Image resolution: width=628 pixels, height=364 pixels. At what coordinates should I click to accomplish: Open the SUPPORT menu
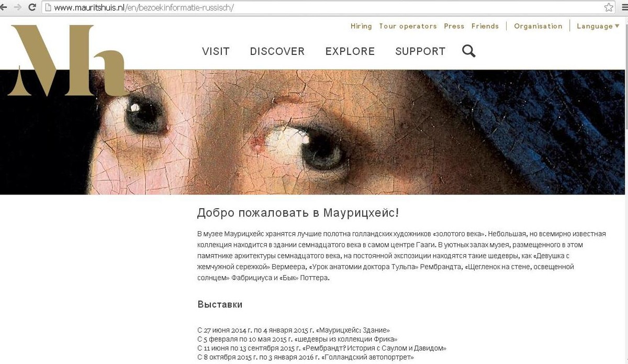[x=420, y=51]
